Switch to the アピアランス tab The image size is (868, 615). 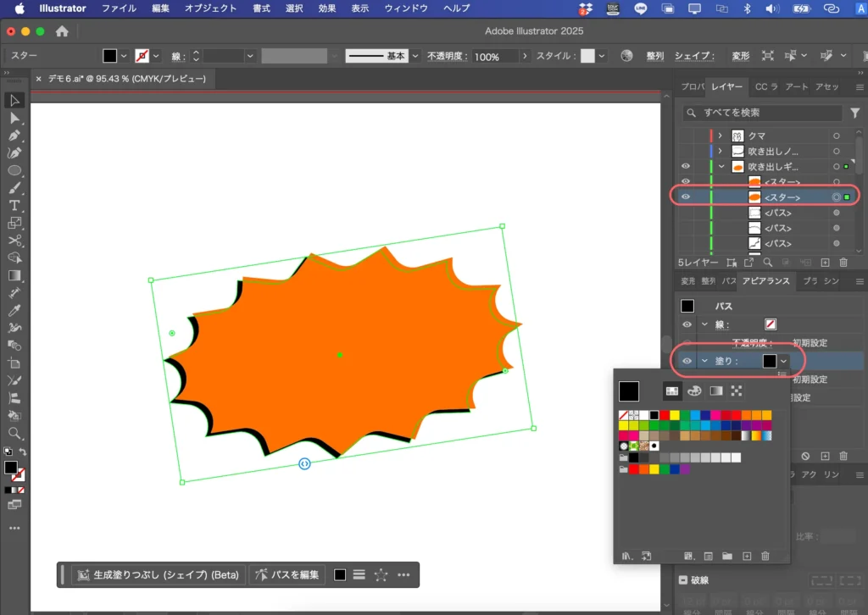click(765, 281)
